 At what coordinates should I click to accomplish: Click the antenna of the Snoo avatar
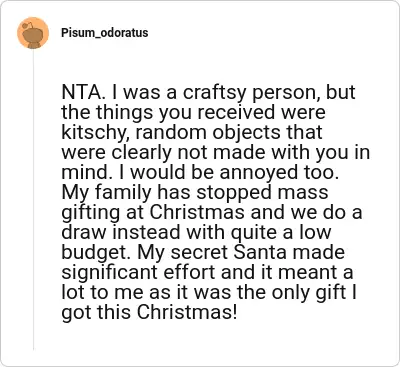click(x=29, y=25)
